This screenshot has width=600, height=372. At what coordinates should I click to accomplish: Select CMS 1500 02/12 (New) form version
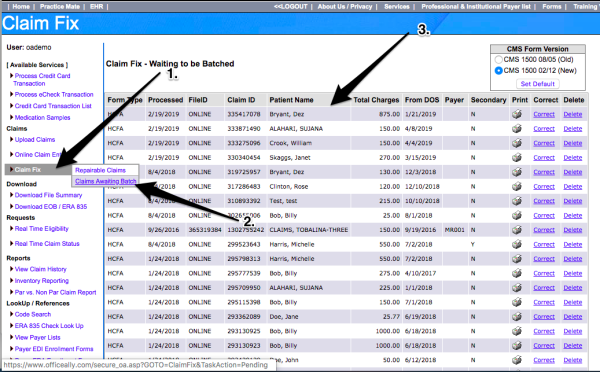(498, 71)
